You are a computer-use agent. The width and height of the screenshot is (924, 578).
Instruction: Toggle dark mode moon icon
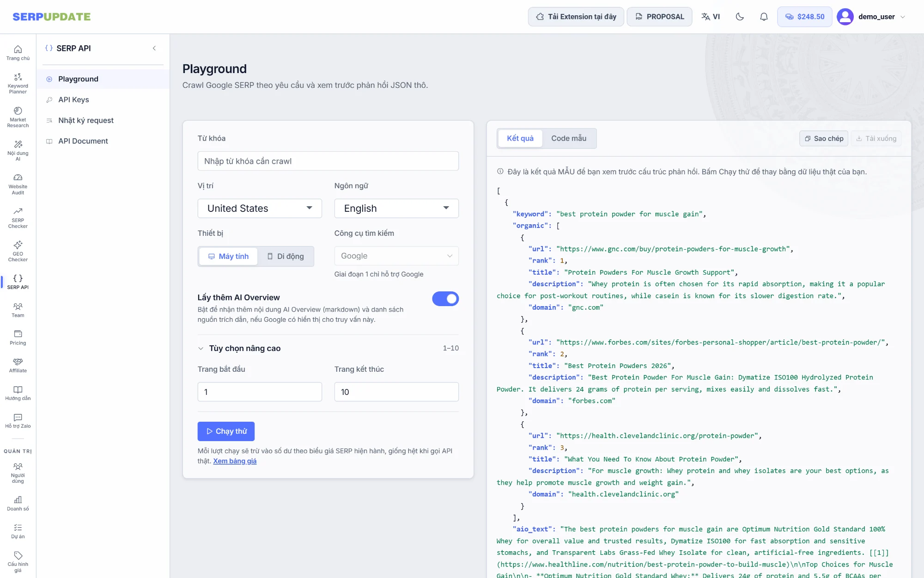740,17
